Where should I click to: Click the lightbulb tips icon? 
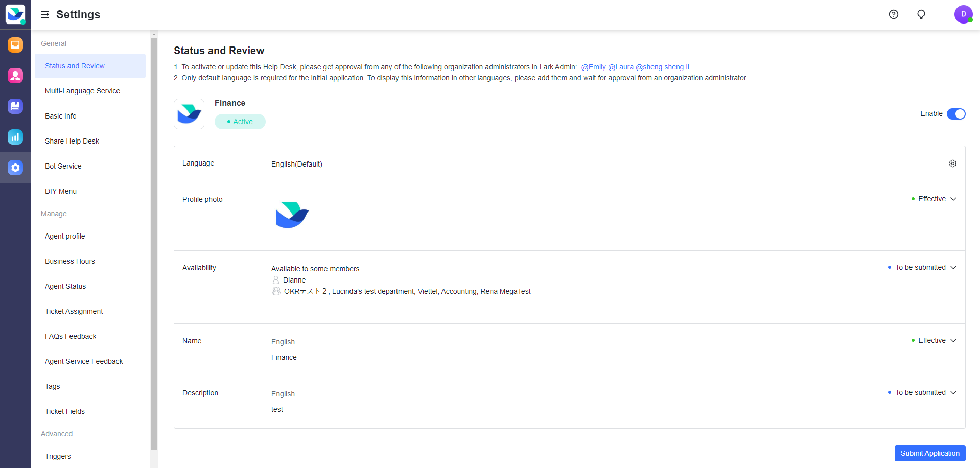pyautogui.click(x=921, y=14)
